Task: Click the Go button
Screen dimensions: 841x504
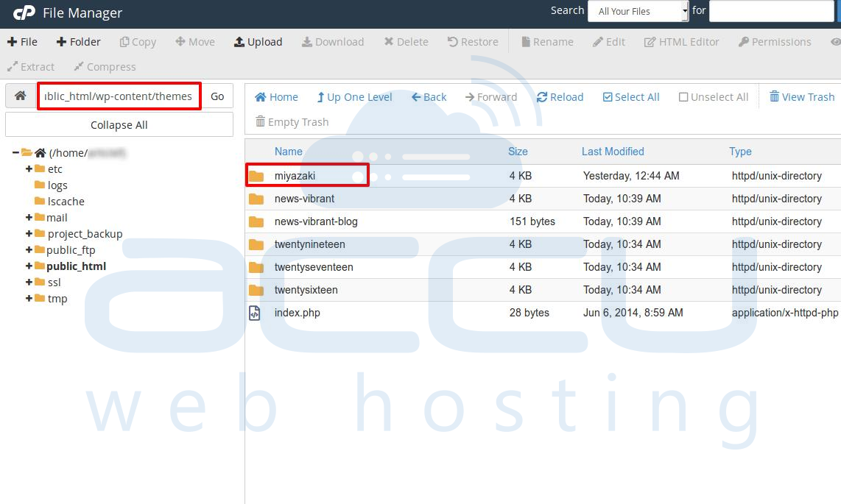Action: click(217, 96)
